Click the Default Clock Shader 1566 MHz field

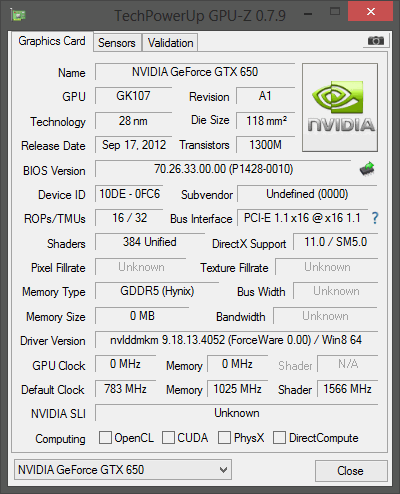(x=348, y=389)
